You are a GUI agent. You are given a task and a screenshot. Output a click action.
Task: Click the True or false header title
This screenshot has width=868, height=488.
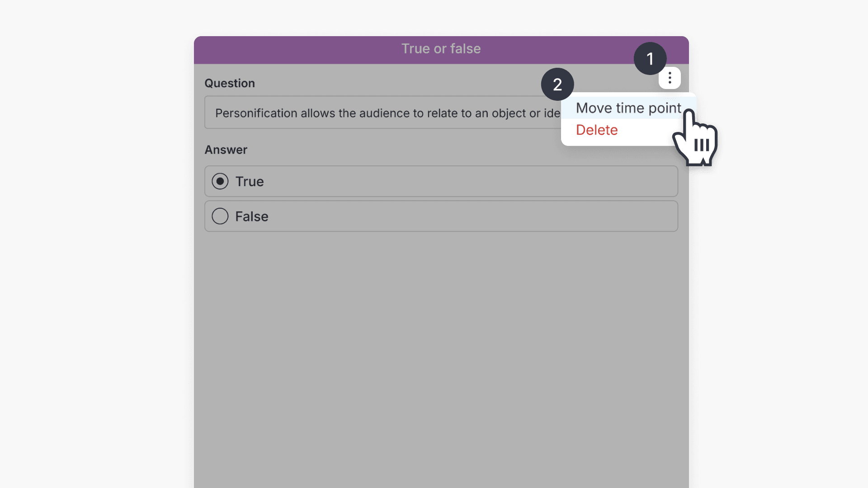coord(441,49)
